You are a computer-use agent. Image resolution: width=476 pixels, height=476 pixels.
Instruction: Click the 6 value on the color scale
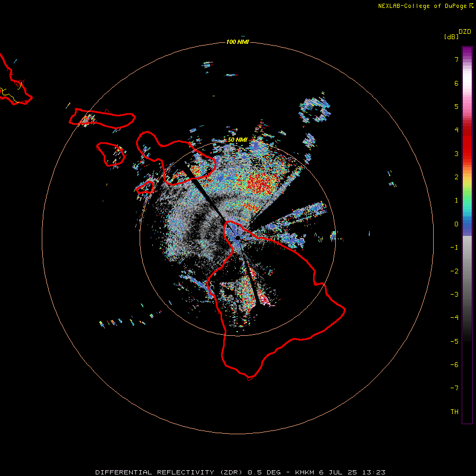(456, 83)
